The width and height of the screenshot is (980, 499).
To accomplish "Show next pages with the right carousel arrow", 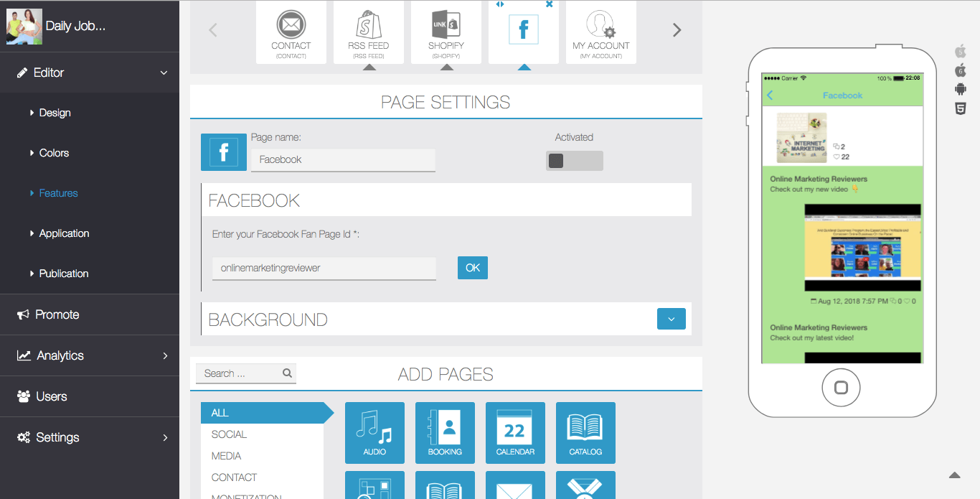I will [677, 30].
